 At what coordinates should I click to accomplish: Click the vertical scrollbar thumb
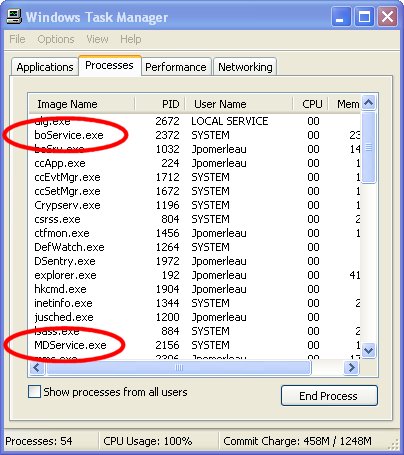coord(369,147)
